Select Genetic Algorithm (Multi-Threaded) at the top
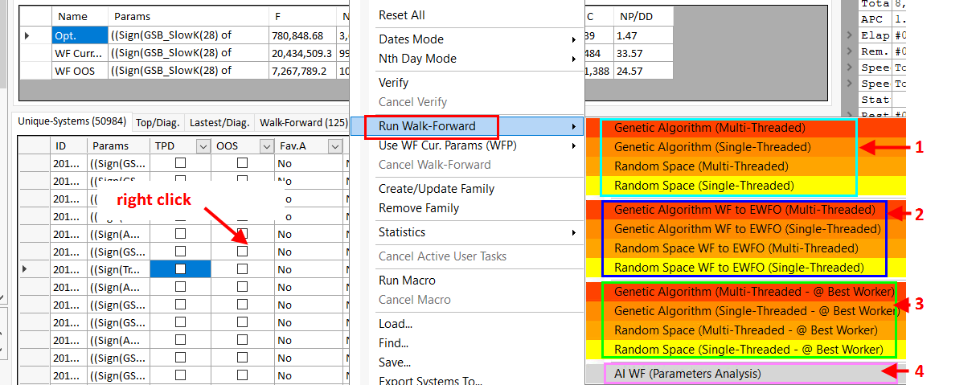Screen dimensions: 980x385 click(709, 128)
